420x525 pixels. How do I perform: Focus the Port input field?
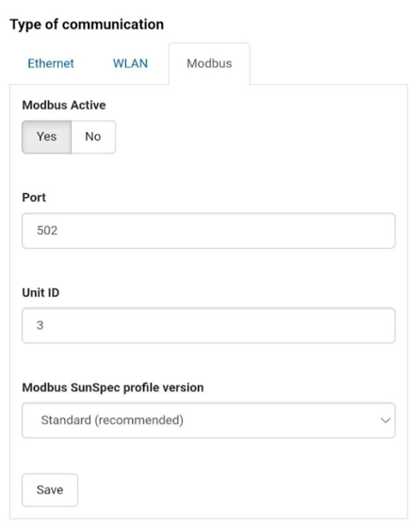tap(209, 231)
